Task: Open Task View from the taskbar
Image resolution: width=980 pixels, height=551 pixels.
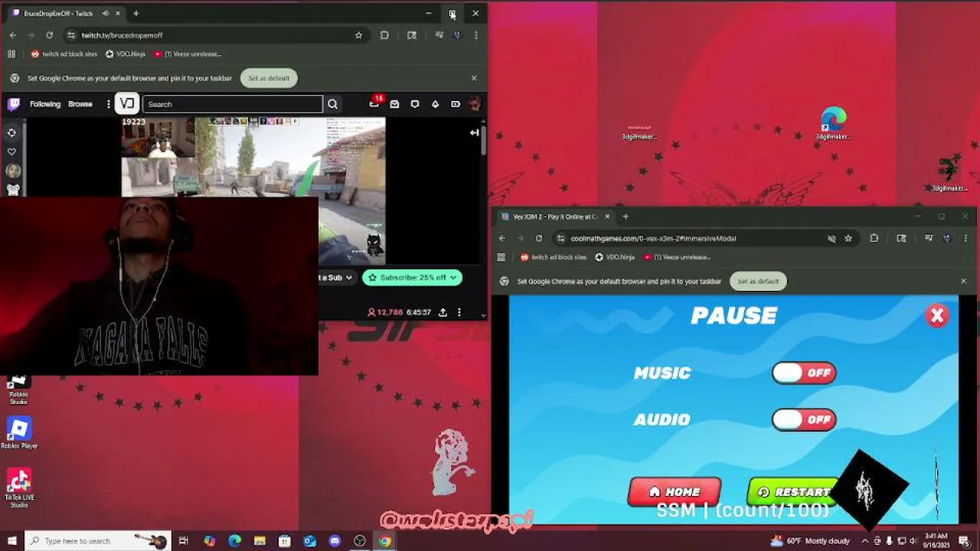Action: [x=184, y=541]
